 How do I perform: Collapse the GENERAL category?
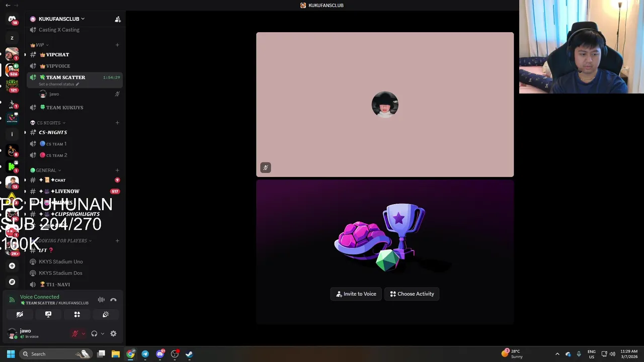pyautogui.click(x=46, y=170)
